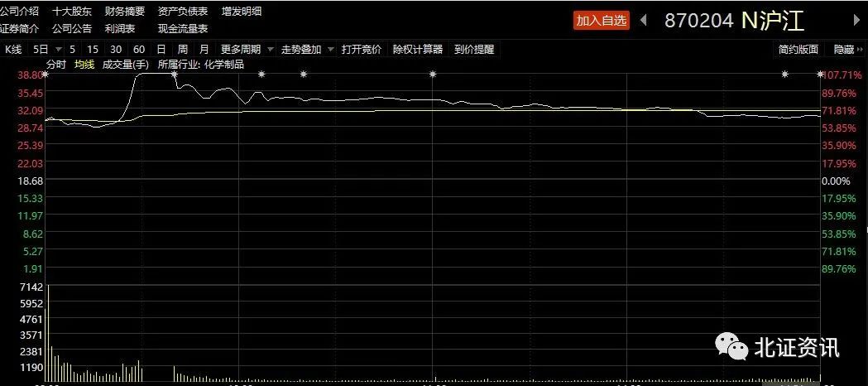This screenshot has height=386, width=868.
Task: Toggle the 成交量(手) volume display
Action: click(125, 64)
